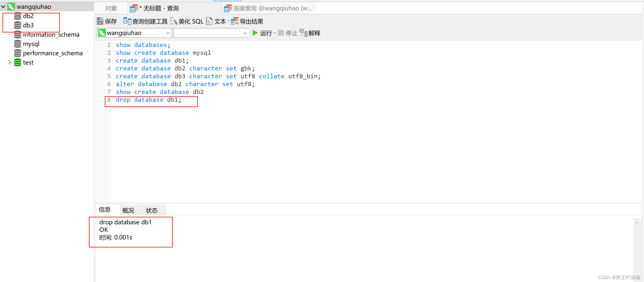Click the Stop square icon

(281, 33)
